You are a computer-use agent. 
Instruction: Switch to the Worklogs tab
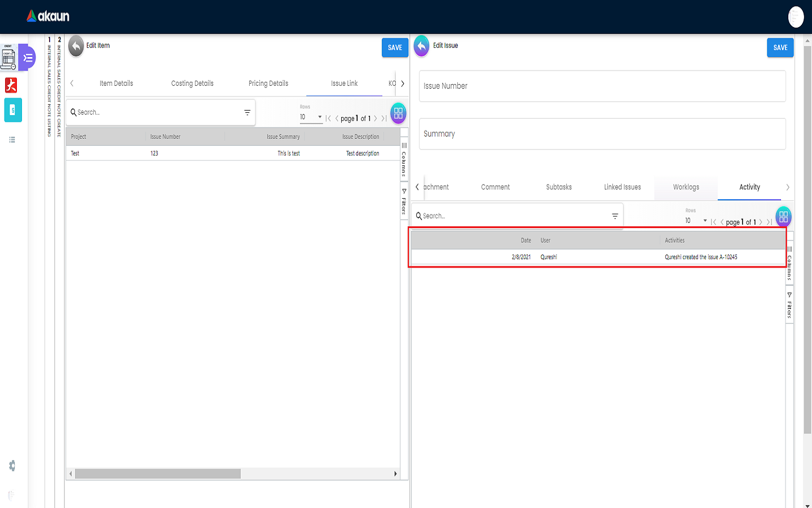tap(686, 187)
